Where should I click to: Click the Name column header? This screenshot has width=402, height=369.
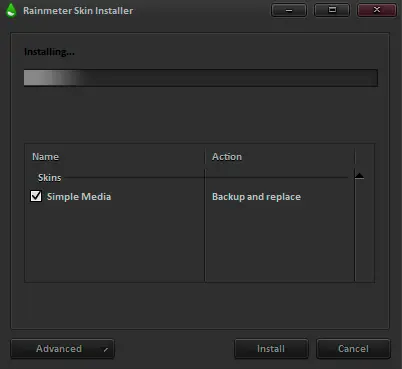pyautogui.click(x=115, y=157)
